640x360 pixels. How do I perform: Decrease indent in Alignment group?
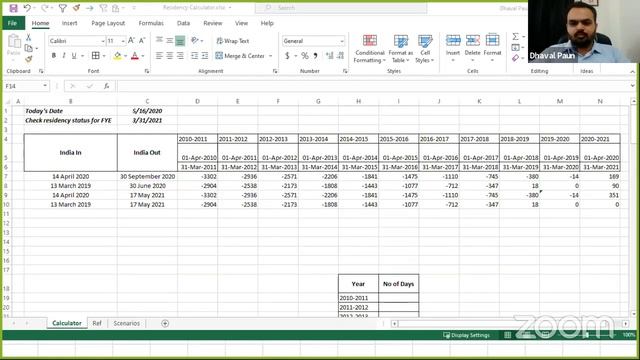[x=194, y=56]
